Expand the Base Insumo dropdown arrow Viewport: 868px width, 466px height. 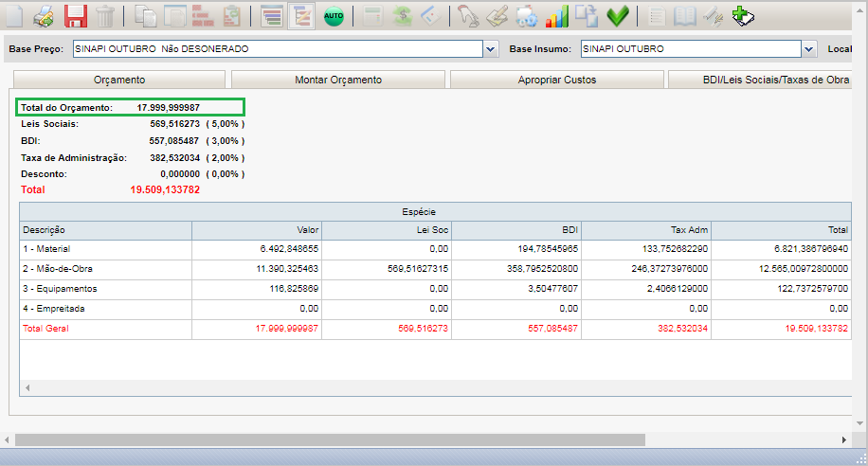click(x=809, y=49)
